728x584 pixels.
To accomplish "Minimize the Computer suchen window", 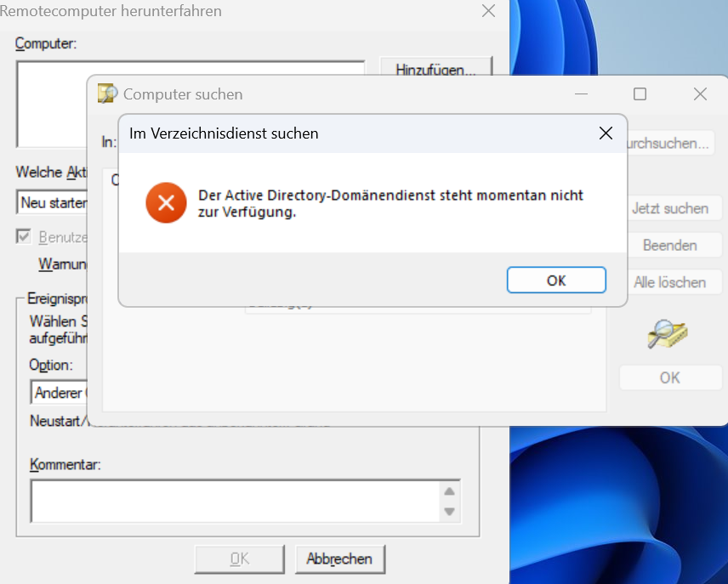I will pyautogui.click(x=581, y=94).
